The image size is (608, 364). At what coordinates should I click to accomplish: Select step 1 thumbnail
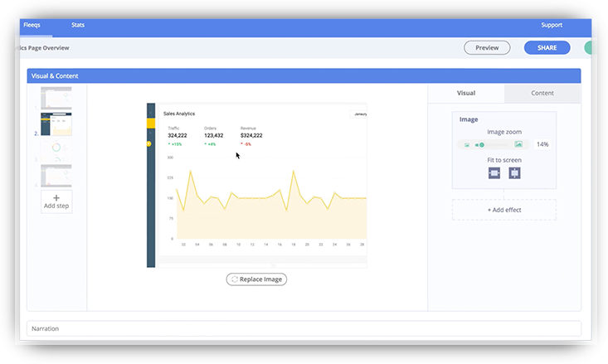point(56,98)
